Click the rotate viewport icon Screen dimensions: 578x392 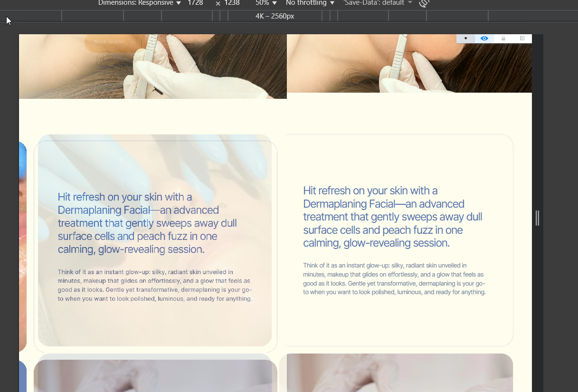(x=424, y=3)
